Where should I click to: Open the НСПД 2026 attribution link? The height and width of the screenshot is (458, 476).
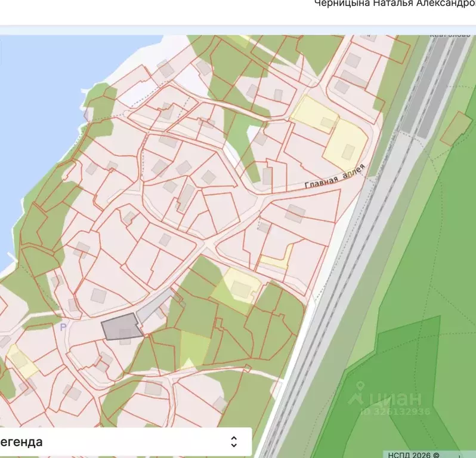[x=413, y=454]
